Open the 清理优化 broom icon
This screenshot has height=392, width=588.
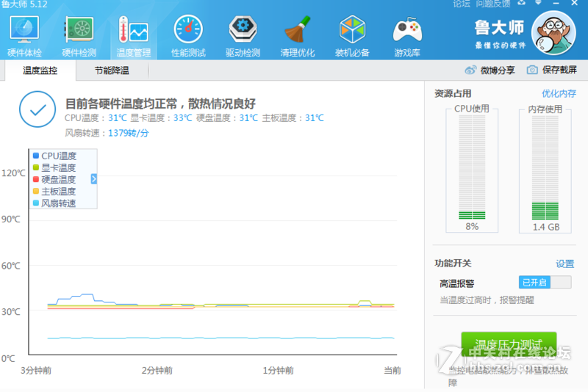(x=298, y=29)
